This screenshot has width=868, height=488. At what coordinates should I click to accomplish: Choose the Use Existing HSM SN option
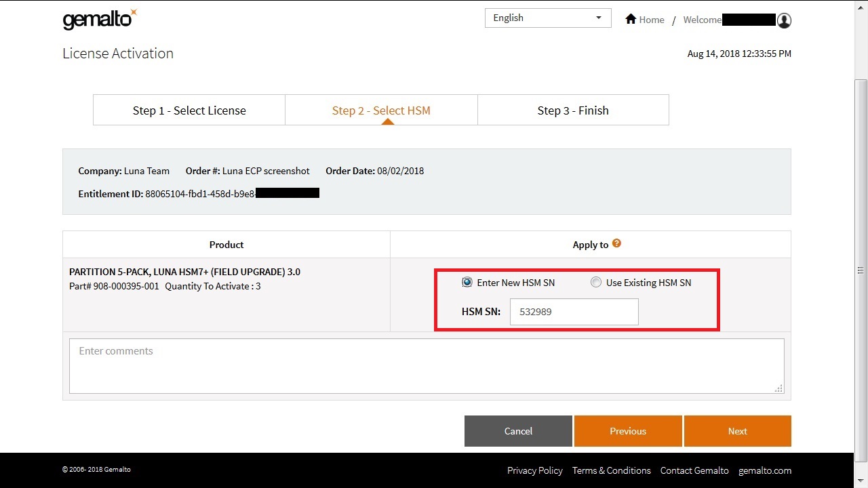[595, 283]
